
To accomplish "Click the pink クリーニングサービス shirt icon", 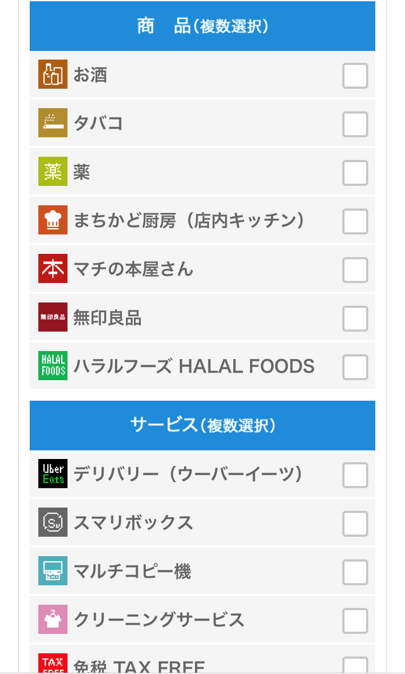I will [x=53, y=619].
